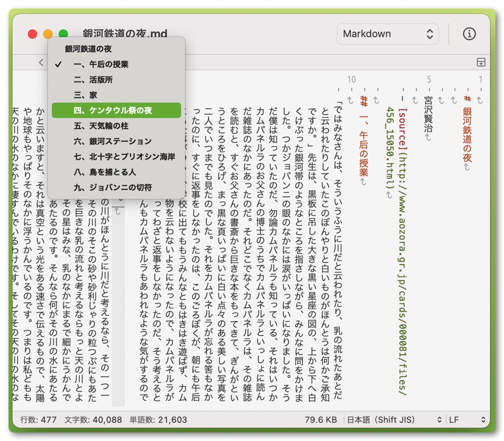
Task: Open the LF line endings dropdown
Action: pos(467,420)
